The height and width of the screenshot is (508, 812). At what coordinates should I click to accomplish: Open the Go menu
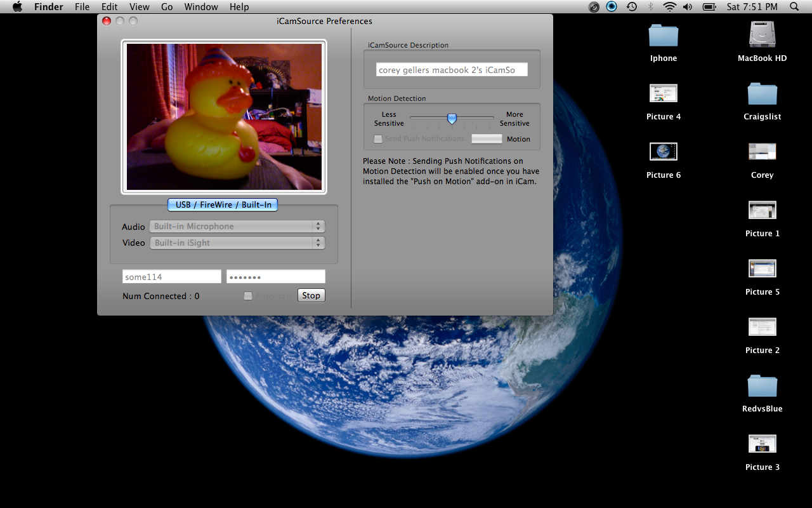(x=167, y=7)
